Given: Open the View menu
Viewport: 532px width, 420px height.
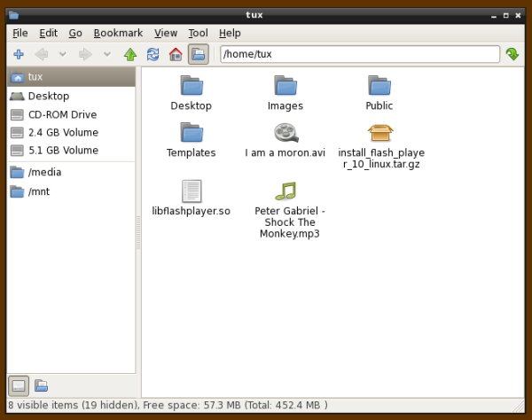Looking at the screenshot, I should pos(166,33).
